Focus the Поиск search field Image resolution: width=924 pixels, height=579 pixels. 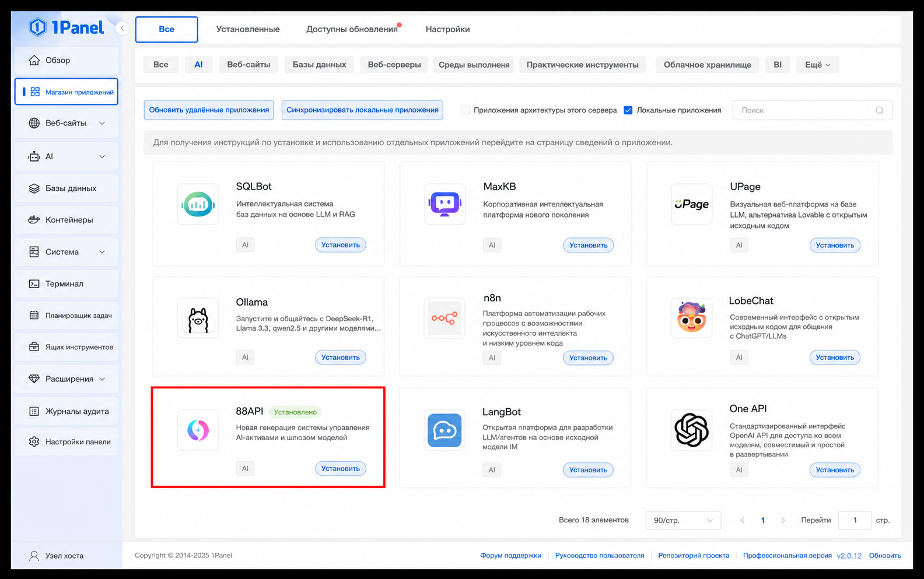pos(812,110)
